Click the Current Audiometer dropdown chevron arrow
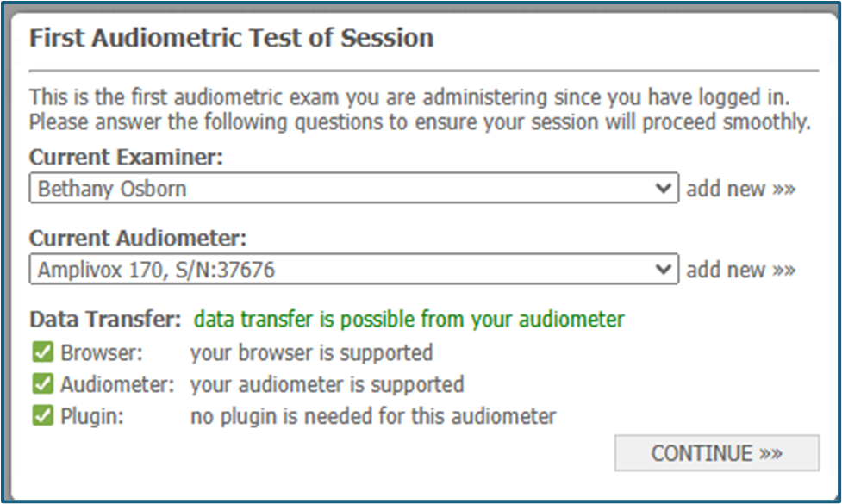Screen dimensions: 842x504 point(663,270)
